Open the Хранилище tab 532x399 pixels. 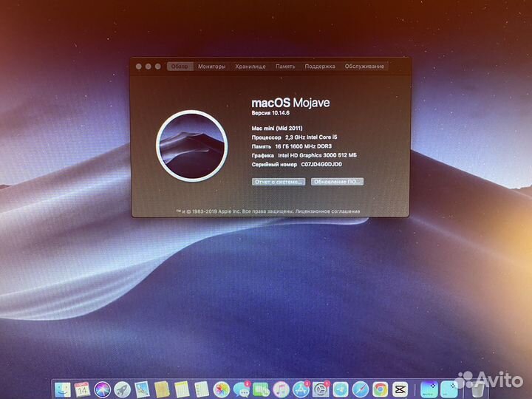pos(250,66)
